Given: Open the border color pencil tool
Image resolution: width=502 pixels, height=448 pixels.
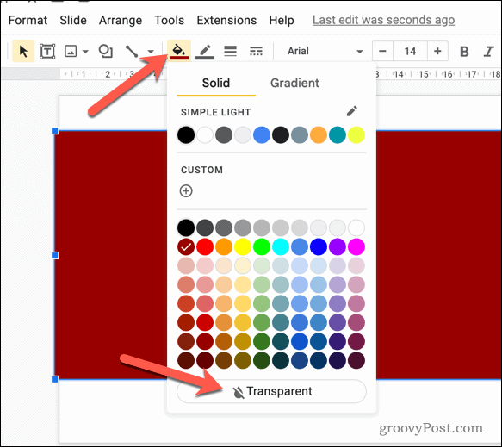Looking at the screenshot, I should click(x=205, y=52).
